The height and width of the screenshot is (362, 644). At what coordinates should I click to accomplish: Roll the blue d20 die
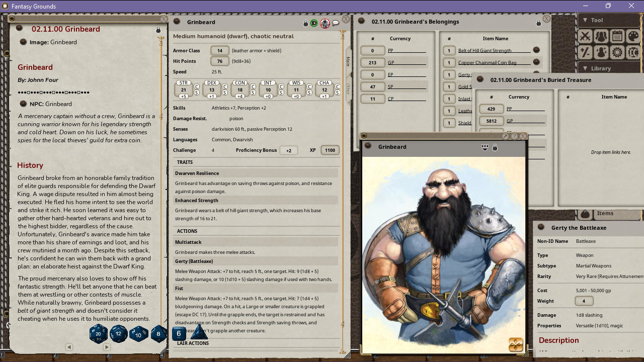pos(98,333)
